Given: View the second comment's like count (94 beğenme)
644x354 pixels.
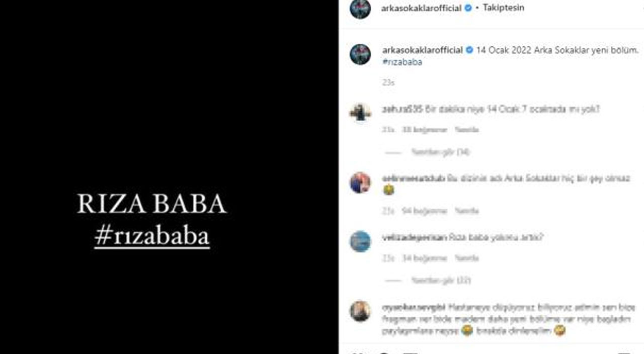Looking at the screenshot, I should click(424, 211).
